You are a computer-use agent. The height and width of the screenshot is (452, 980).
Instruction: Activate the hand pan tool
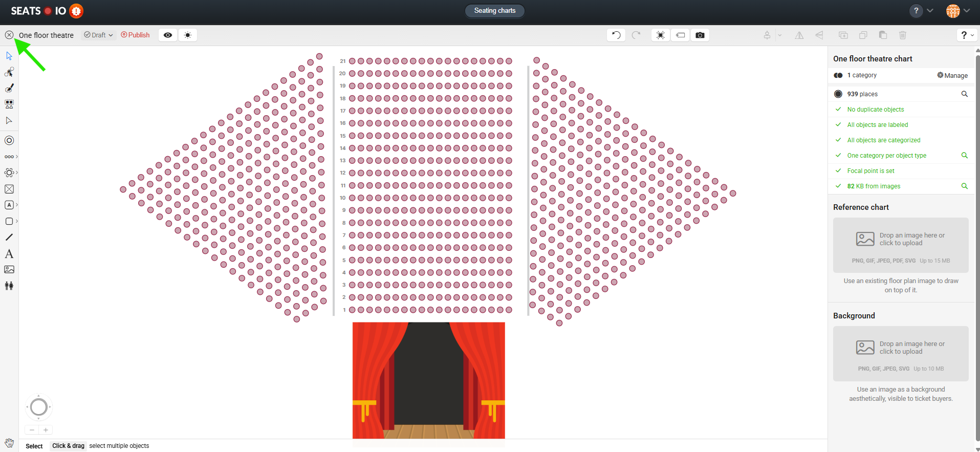tap(9, 443)
